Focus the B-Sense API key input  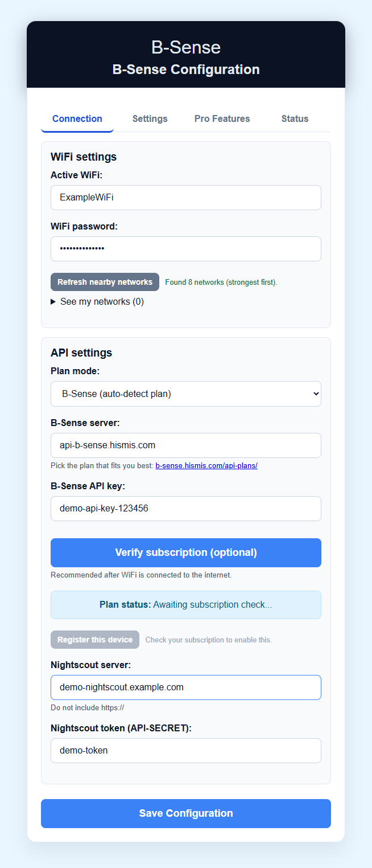click(186, 508)
